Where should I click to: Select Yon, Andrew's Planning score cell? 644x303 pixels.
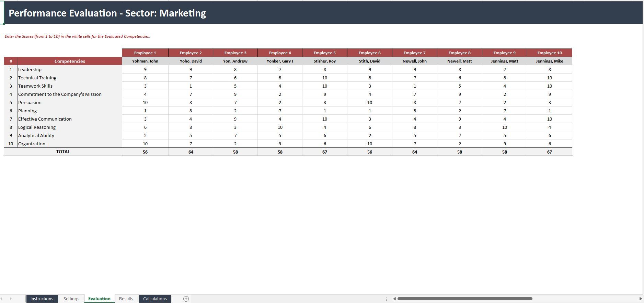coord(235,111)
